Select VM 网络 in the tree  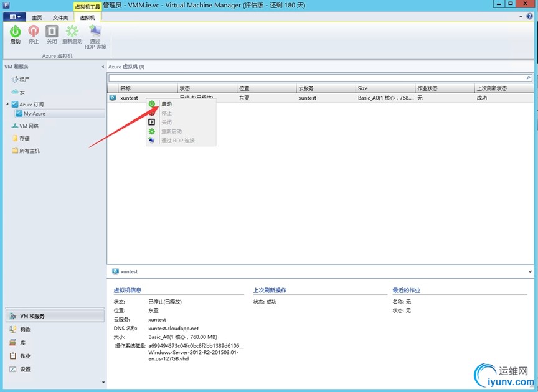[25, 126]
